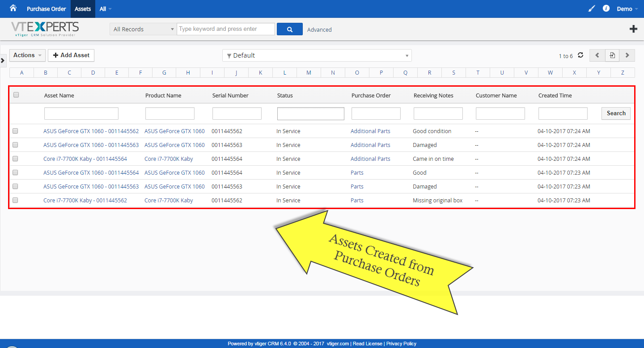644x348 pixels.
Task: Expand the left sidebar arrow
Action: [x=3, y=60]
